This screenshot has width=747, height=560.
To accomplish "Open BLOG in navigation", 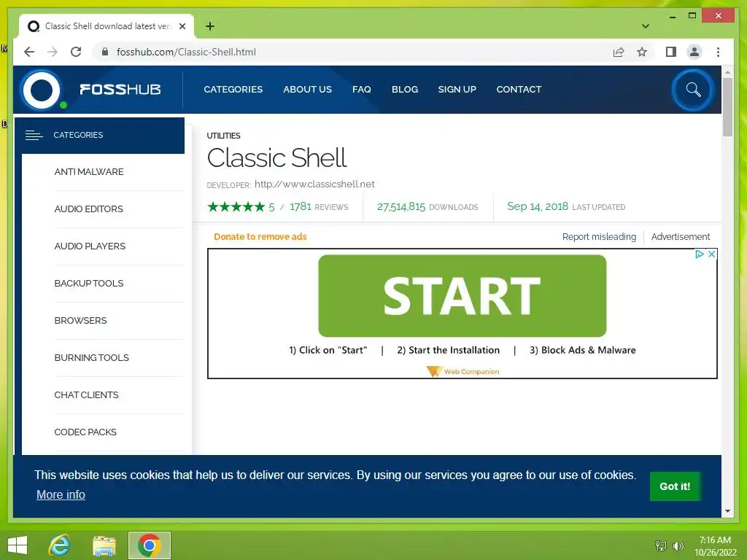I will pos(404,90).
